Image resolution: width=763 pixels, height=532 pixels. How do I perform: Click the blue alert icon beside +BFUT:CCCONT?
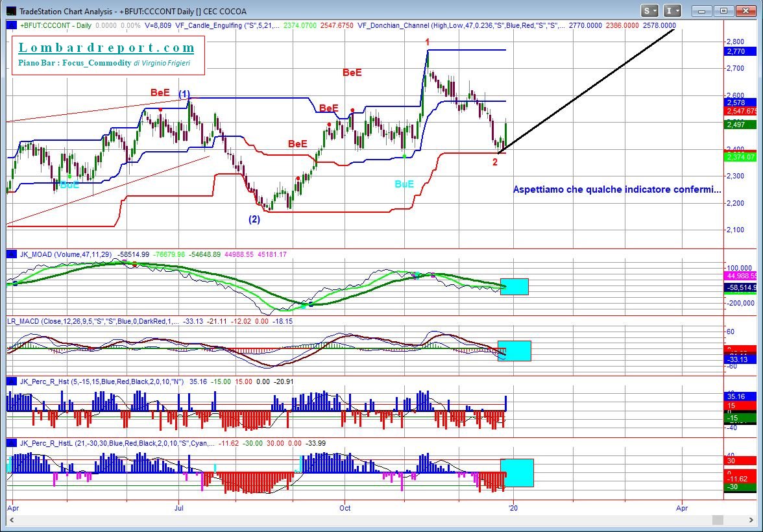12,25
